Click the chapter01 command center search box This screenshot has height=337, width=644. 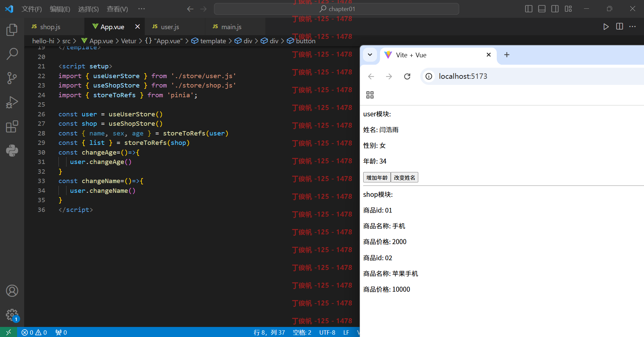(336, 9)
